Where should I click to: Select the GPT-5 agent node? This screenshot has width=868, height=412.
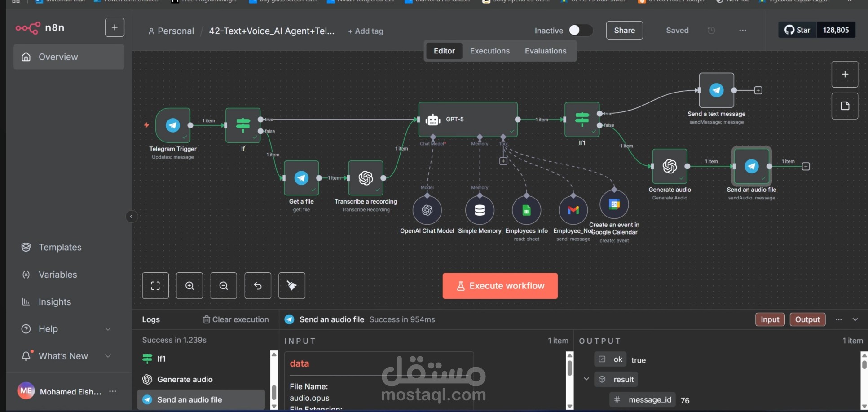(x=468, y=120)
